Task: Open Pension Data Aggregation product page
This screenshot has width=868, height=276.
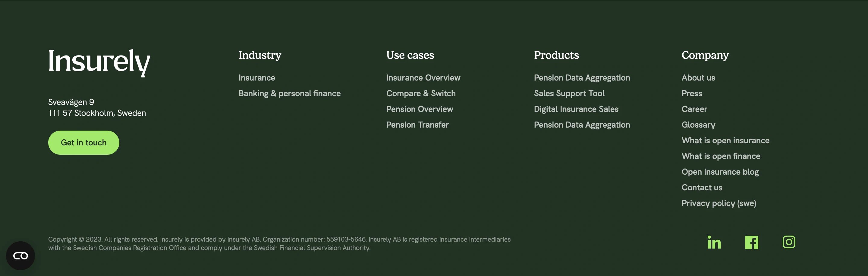Action: point(582,78)
